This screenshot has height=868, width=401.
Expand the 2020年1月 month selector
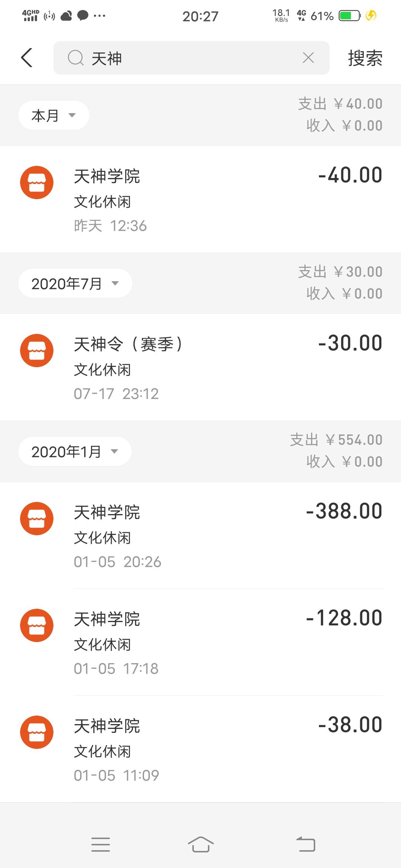(75, 451)
